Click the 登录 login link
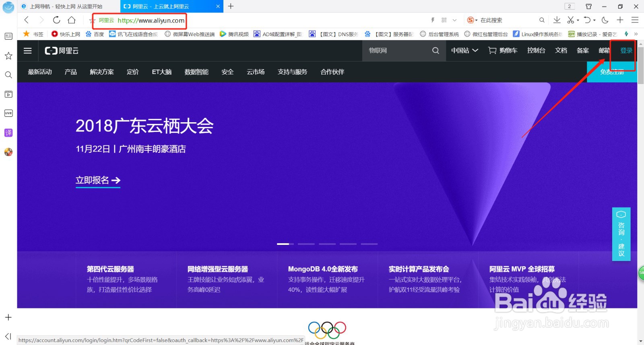The height and width of the screenshot is (345, 644). [x=626, y=51]
